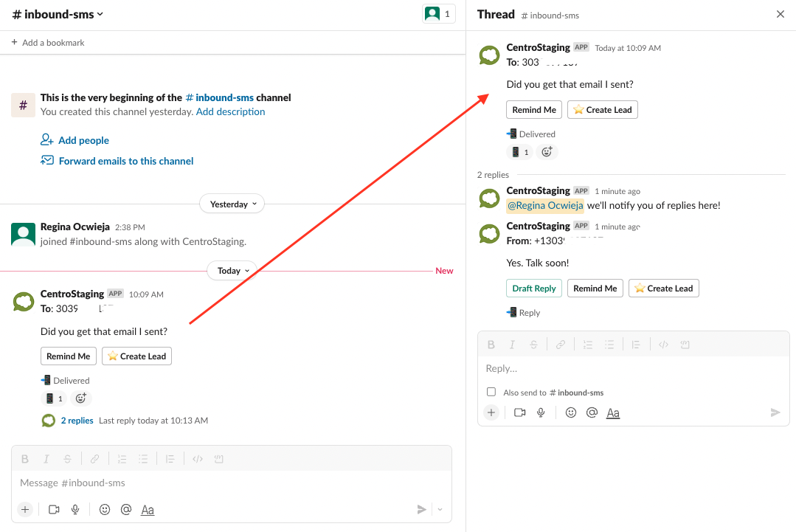Open Regina Ocwieja's profile avatar
This screenshot has height=532, width=796.
24,235
